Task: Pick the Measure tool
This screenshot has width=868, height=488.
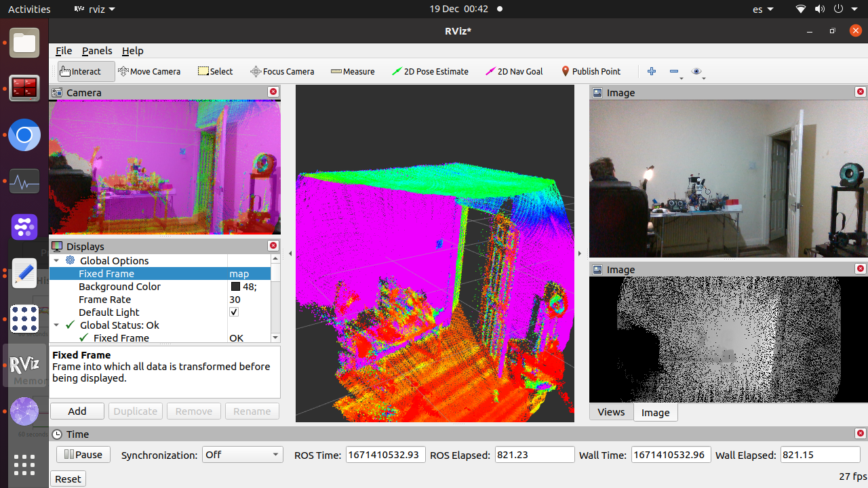Action: point(353,71)
